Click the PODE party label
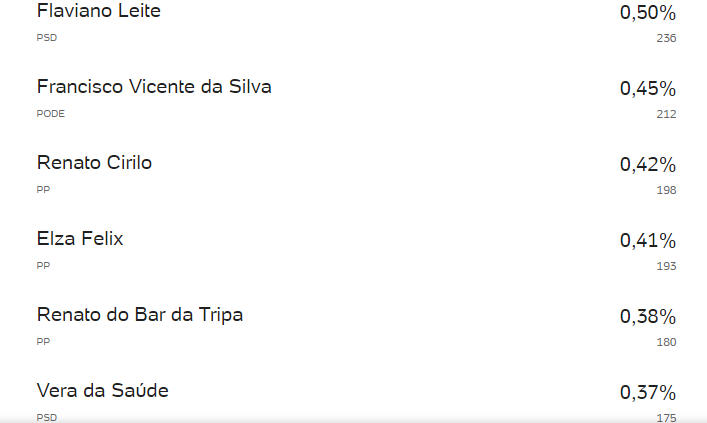Image resolution: width=707 pixels, height=423 pixels. click(x=50, y=114)
